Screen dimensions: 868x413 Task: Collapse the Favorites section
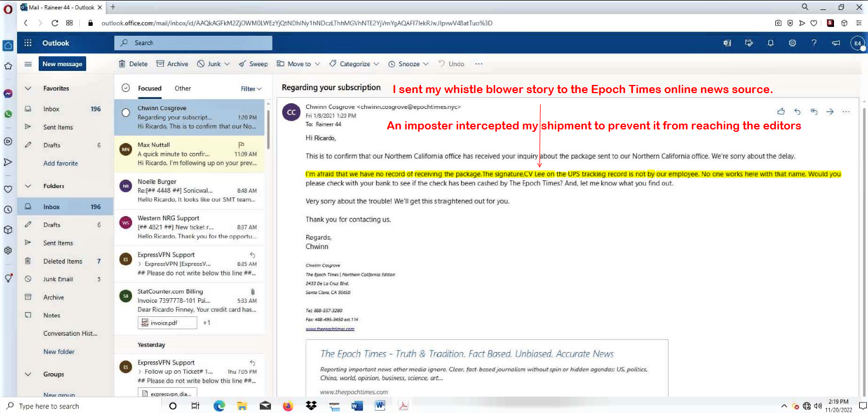click(x=28, y=88)
